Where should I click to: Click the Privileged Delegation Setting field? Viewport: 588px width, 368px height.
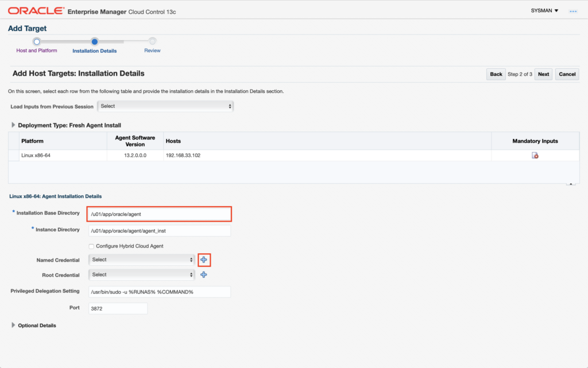coord(160,292)
